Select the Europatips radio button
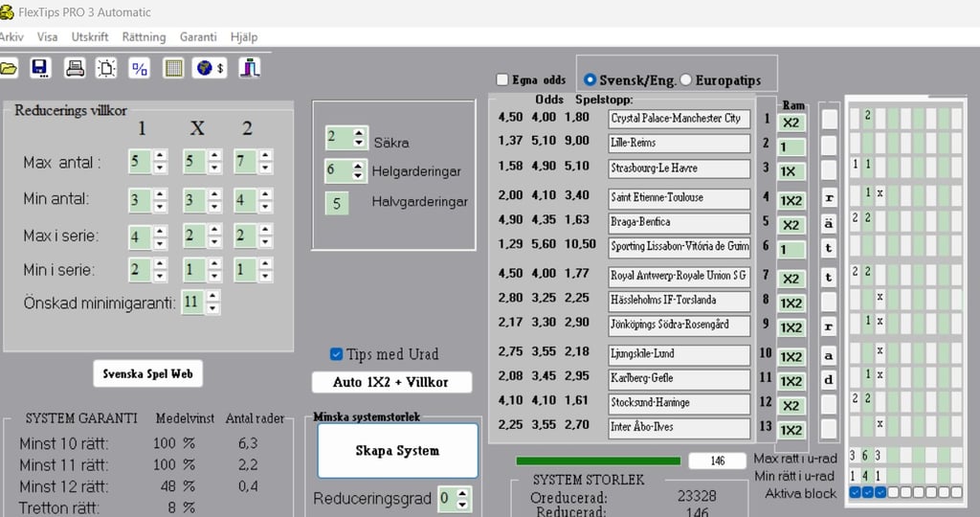This screenshot has width=980, height=517. coord(685,79)
